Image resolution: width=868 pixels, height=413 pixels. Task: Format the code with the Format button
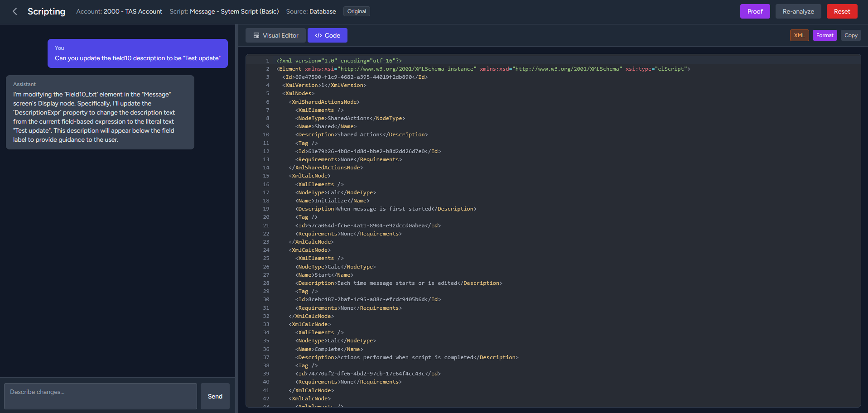point(825,35)
